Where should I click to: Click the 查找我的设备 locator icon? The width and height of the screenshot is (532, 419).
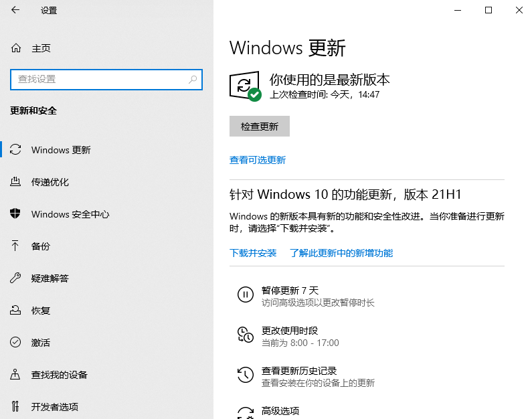pos(15,374)
